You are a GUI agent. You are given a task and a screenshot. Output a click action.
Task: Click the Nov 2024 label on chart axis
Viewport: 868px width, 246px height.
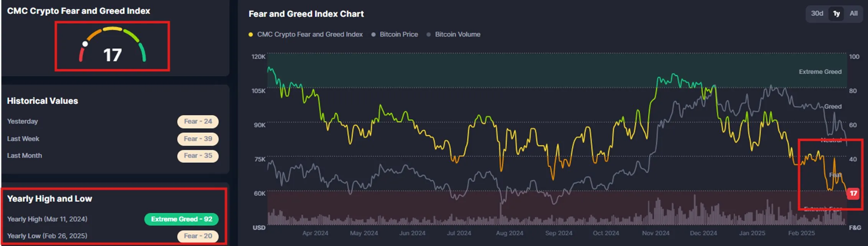click(x=656, y=233)
